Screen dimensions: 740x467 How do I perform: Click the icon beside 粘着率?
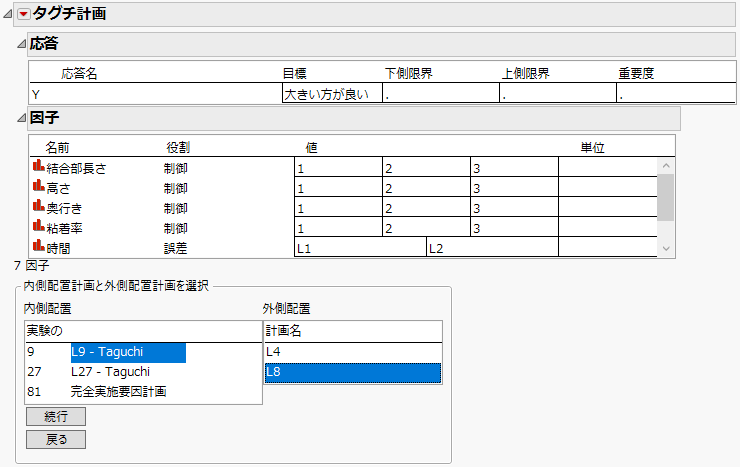[x=39, y=227]
